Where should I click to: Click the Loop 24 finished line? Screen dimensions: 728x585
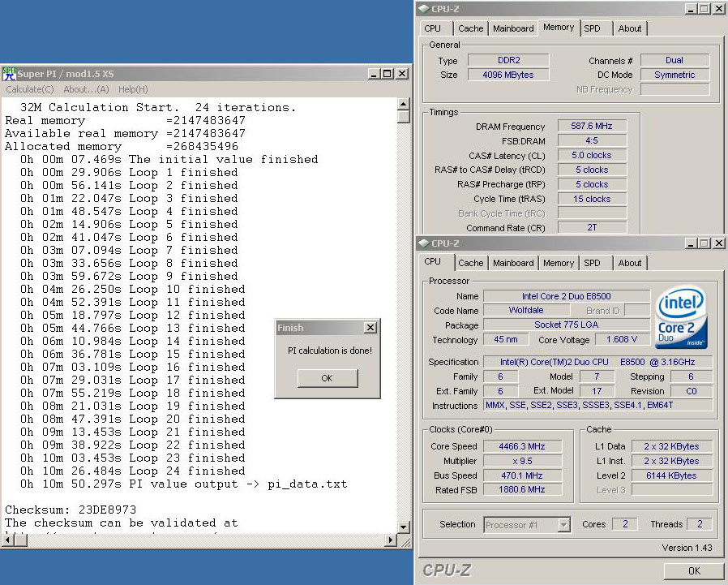click(x=132, y=471)
